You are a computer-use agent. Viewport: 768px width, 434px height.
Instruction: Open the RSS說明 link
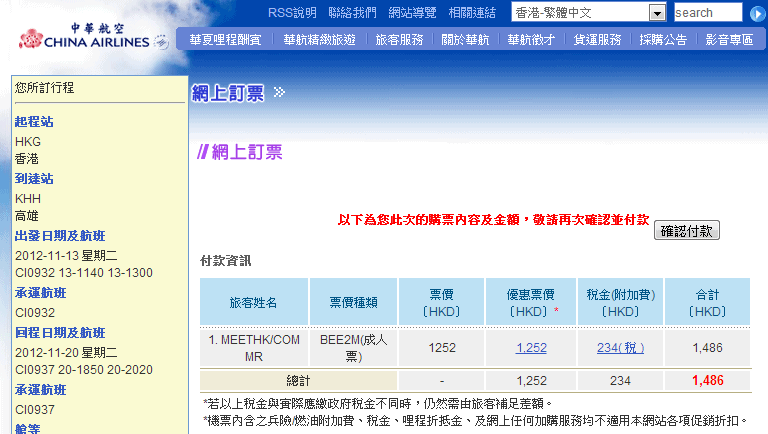tap(292, 13)
